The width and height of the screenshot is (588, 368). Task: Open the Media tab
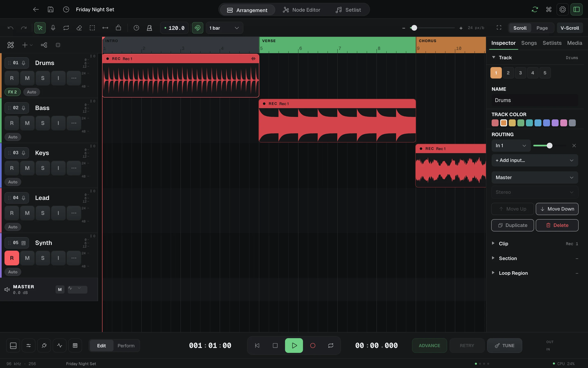[x=574, y=43]
